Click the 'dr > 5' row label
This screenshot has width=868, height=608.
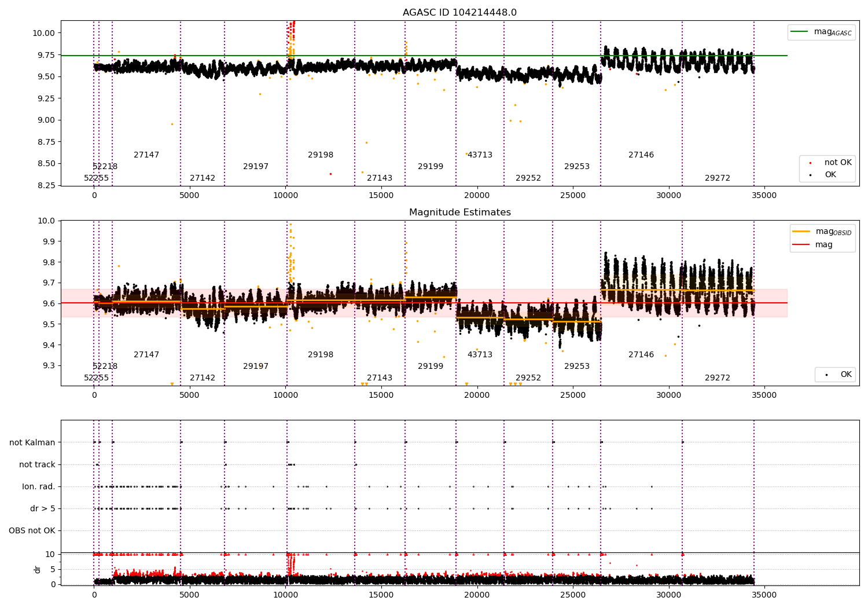(x=43, y=508)
